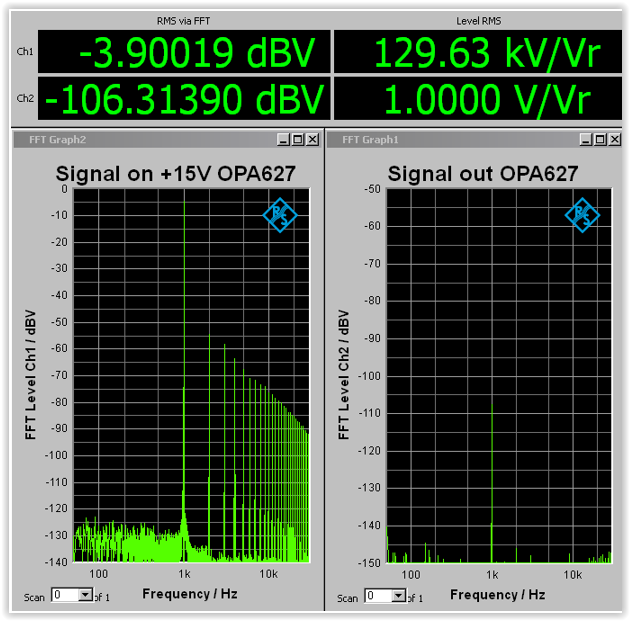This screenshot has width=630, height=621.
Task: Click the 1k peak in the Signal out graph
Action: click(x=492, y=482)
